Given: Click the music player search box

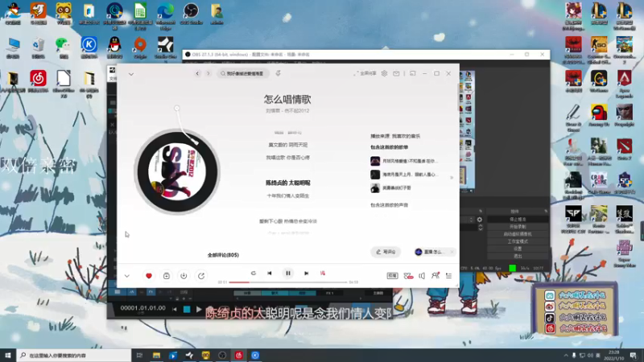Looking at the screenshot, I should click(x=243, y=73).
